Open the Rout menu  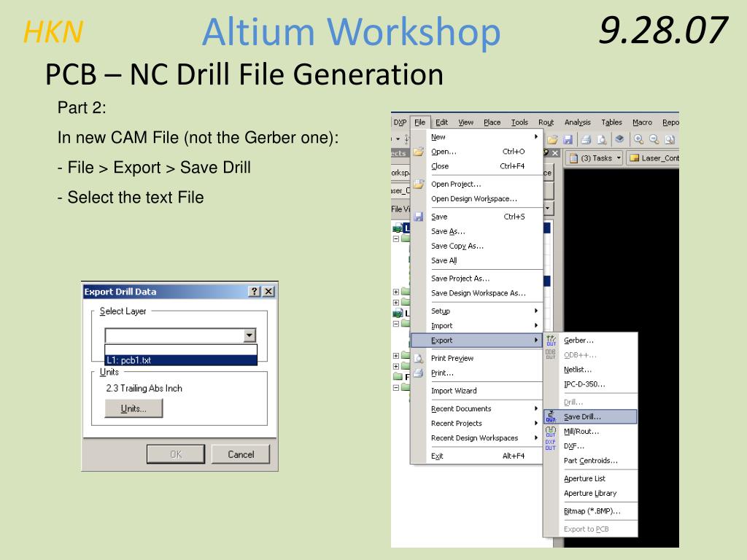(x=546, y=122)
